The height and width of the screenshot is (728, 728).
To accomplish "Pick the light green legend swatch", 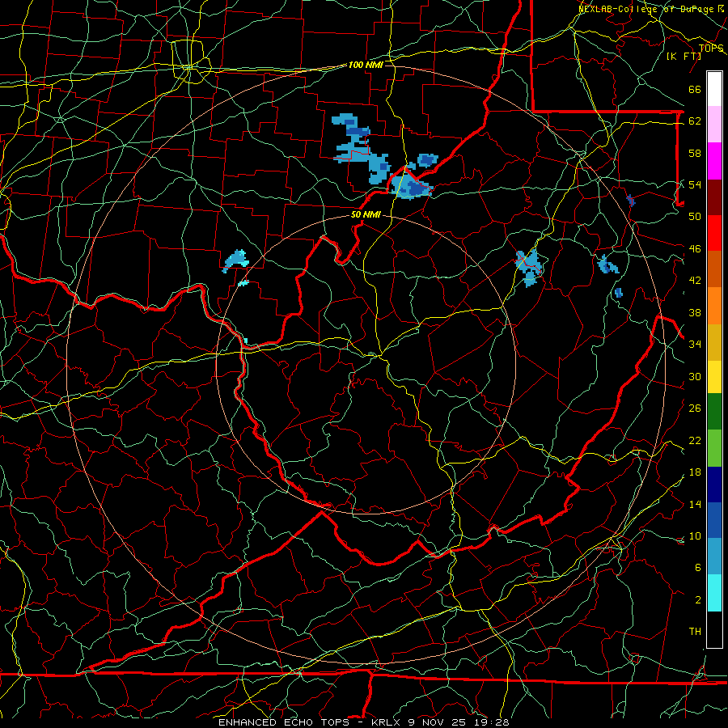I will pyautogui.click(x=714, y=448).
